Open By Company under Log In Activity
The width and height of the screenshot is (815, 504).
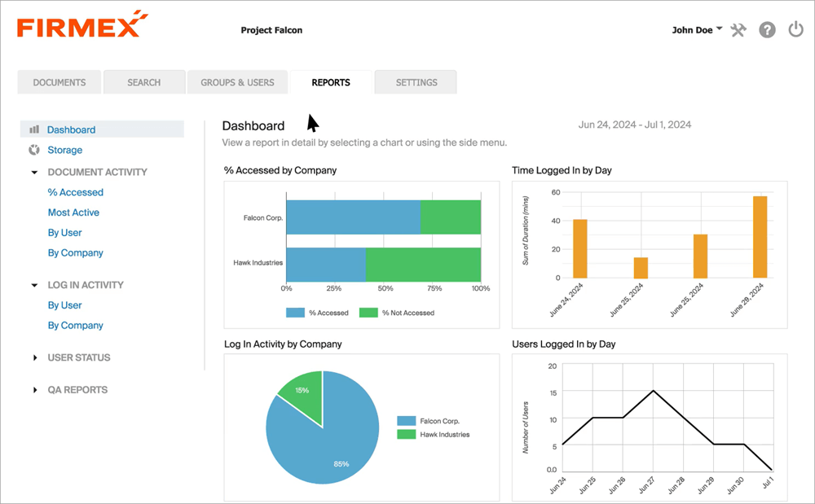point(76,326)
